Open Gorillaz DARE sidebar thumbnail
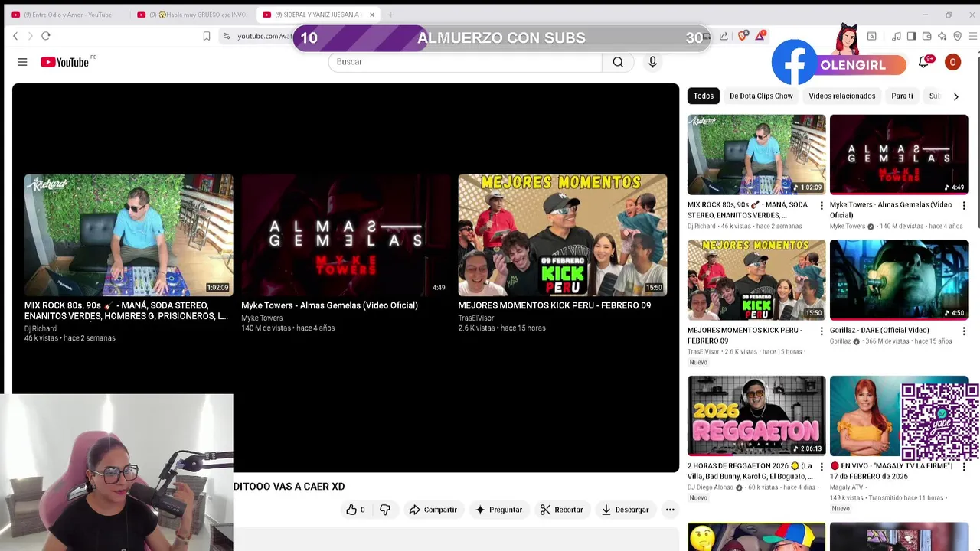This screenshot has height=551, width=980. 899,280
